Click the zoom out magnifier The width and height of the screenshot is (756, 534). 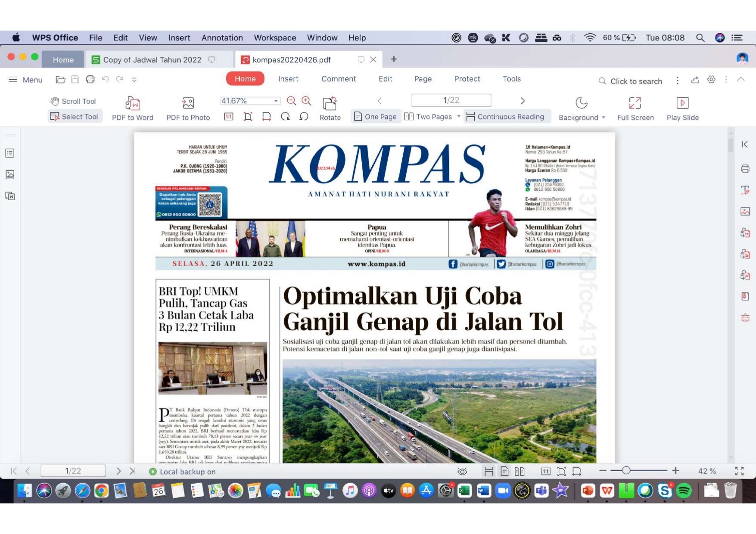(x=292, y=101)
